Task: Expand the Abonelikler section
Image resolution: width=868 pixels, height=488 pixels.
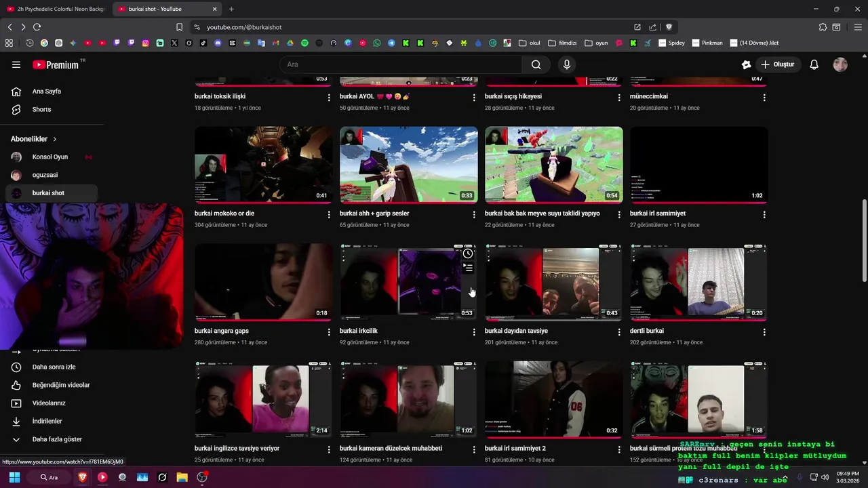Action: click(x=34, y=139)
